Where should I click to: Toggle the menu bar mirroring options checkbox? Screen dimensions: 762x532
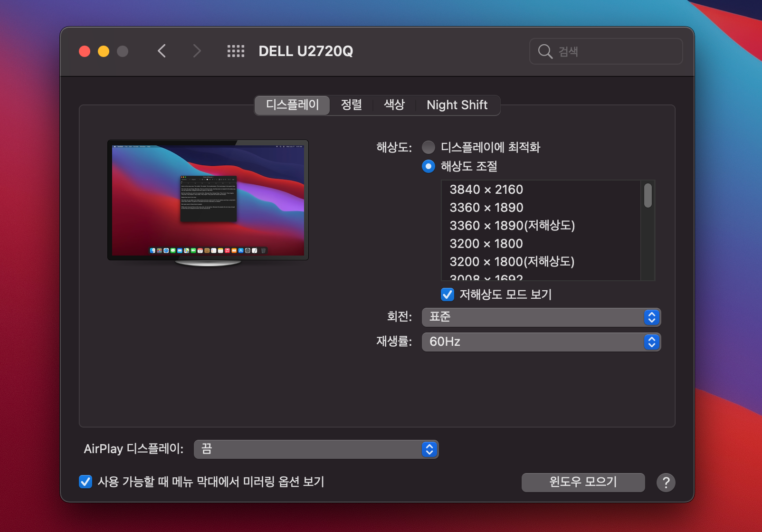86,482
